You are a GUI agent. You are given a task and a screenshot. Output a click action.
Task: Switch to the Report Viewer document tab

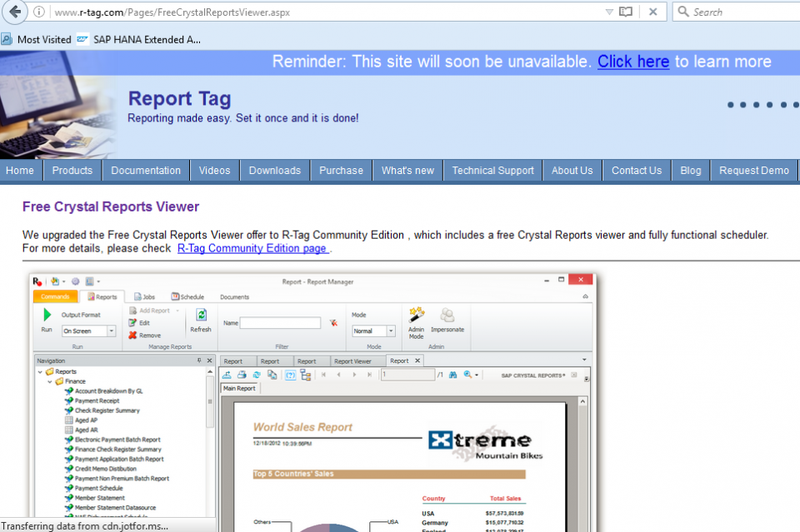pos(353,360)
